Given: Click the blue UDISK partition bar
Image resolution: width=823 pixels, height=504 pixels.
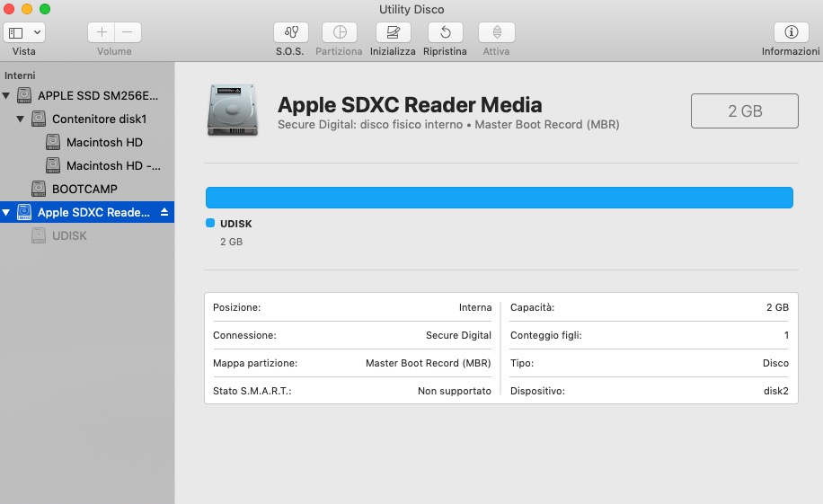Looking at the screenshot, I should [x=500, y=198].
